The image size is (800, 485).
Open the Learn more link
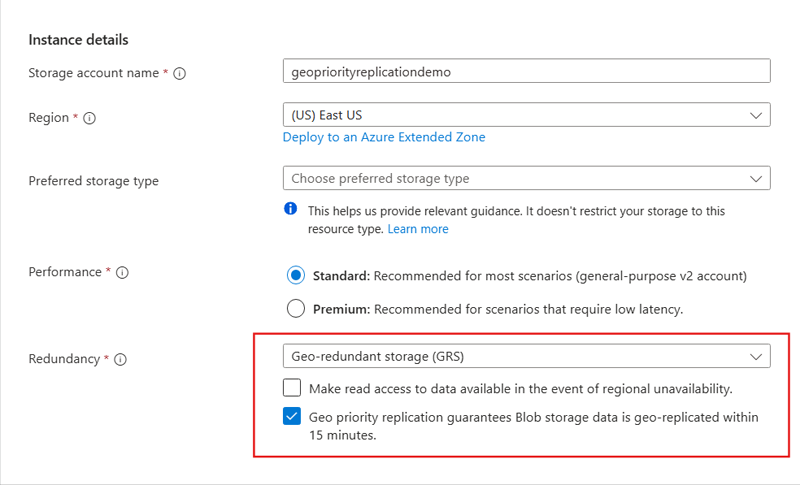coord(418,229)
